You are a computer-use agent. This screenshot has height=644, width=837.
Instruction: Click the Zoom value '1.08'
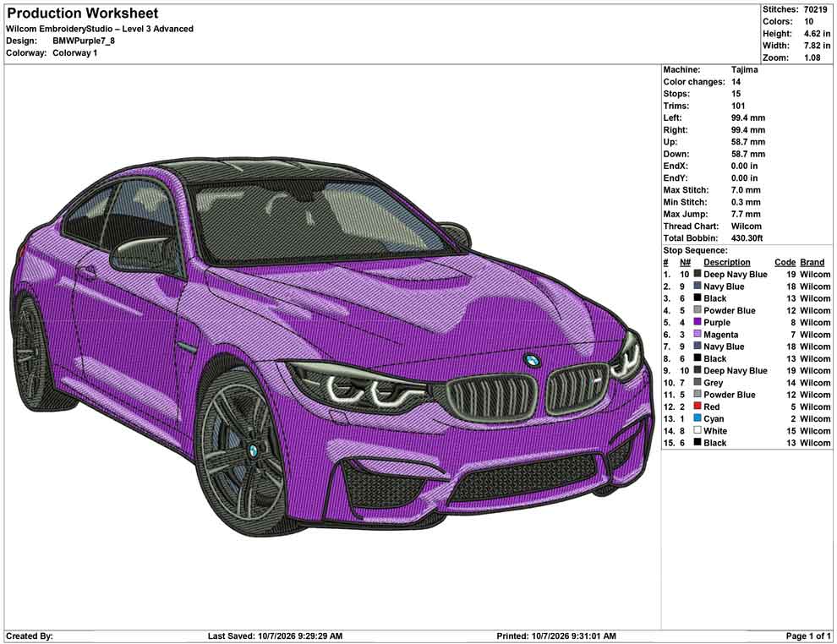tap(812, 57)
